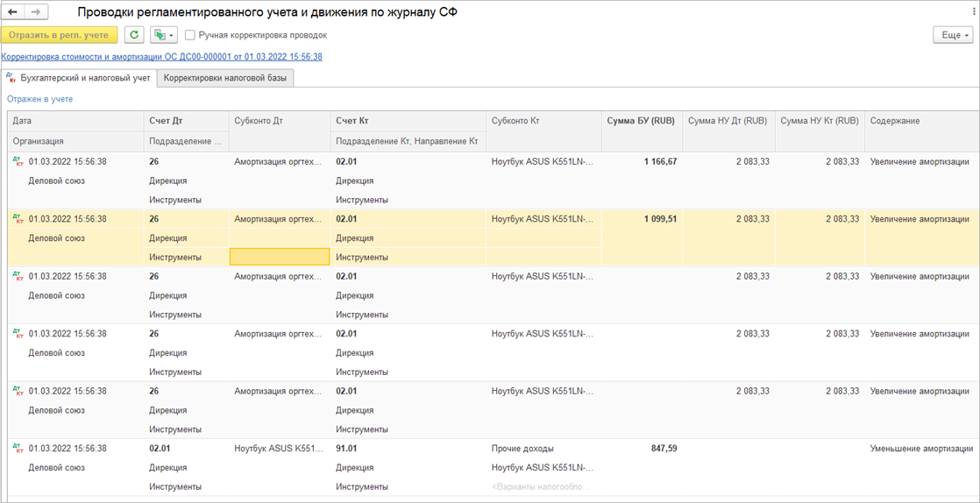Click the forward navigation arrow

[36, 12]
